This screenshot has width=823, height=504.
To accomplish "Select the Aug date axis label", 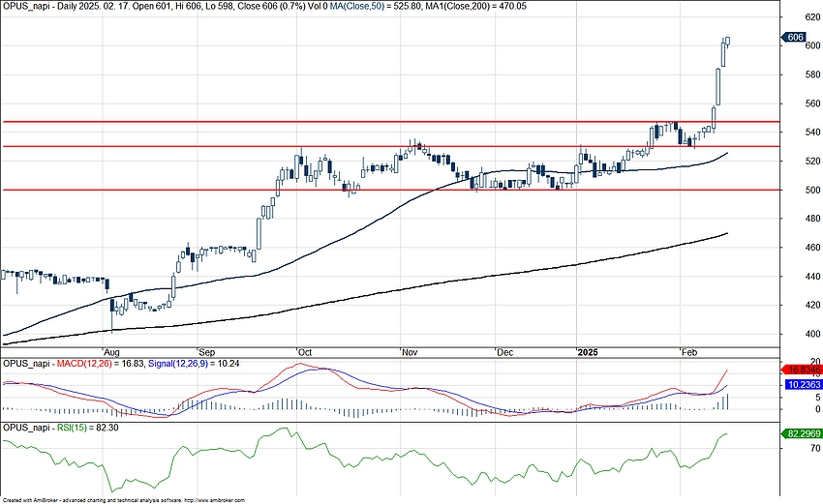I will 111,352.
